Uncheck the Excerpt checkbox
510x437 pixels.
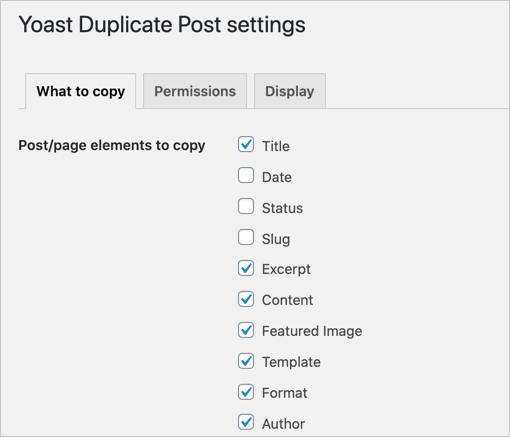point(246,268)
